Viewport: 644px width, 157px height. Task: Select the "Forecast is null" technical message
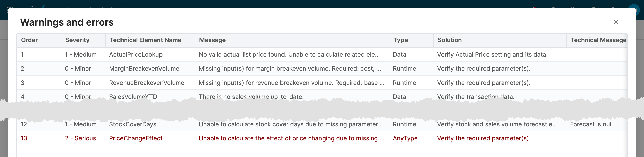click(x=591, y=124)
